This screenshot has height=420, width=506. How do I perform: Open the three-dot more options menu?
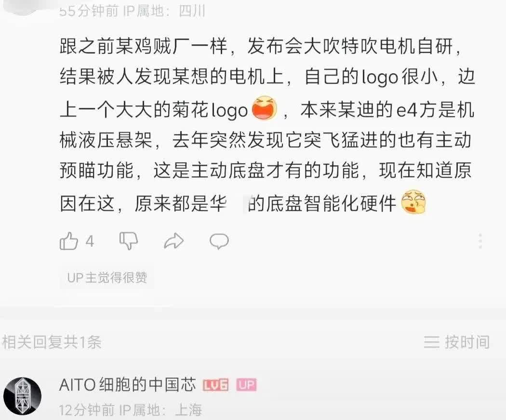tap(480, 241)
